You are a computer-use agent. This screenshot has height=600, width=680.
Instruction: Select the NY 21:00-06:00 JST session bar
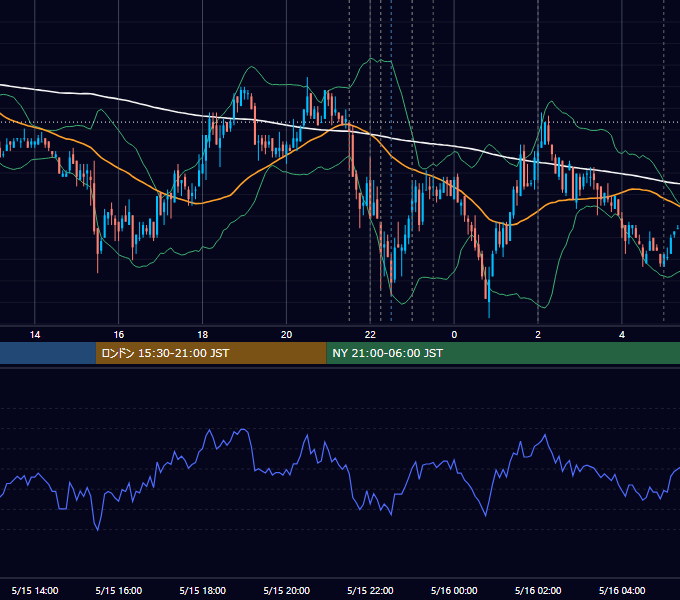[x=503, y=353]
